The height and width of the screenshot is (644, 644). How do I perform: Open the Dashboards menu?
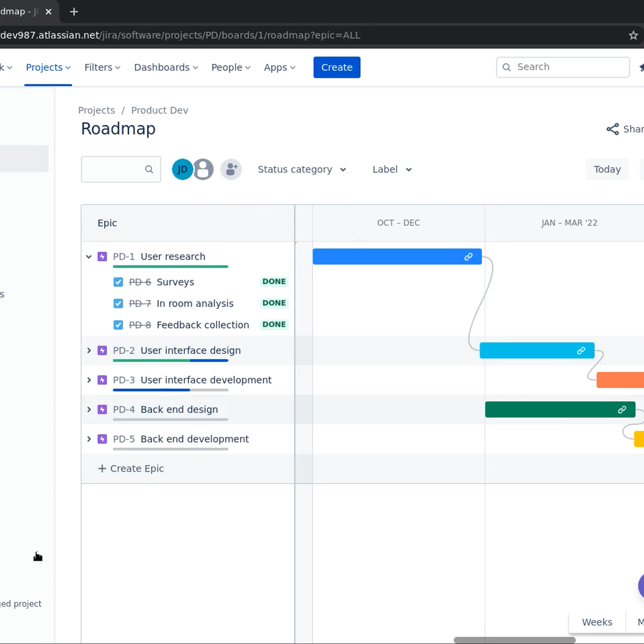pyautogui.click(x=166, y=68)
